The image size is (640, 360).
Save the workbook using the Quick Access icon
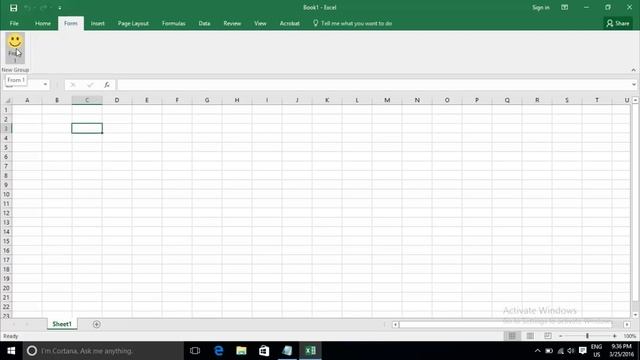pos(13,8)
